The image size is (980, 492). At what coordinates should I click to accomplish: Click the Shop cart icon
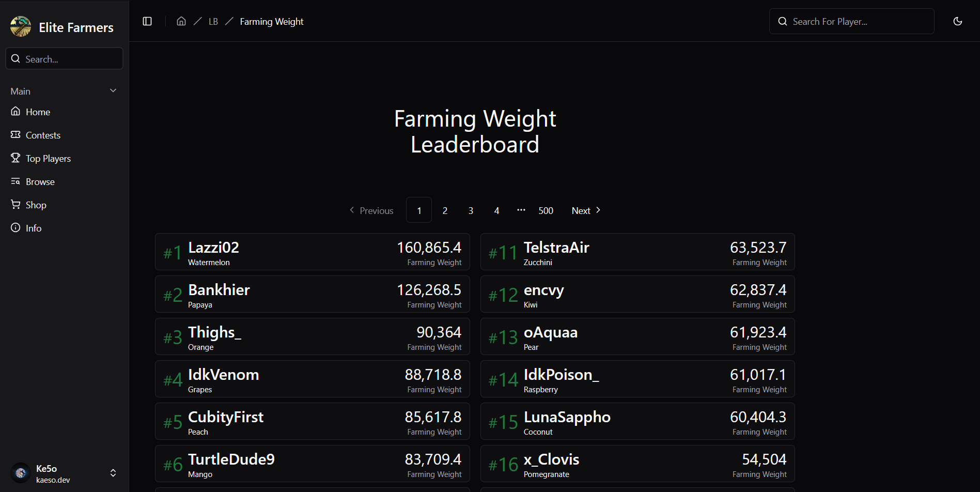(15, 204)
